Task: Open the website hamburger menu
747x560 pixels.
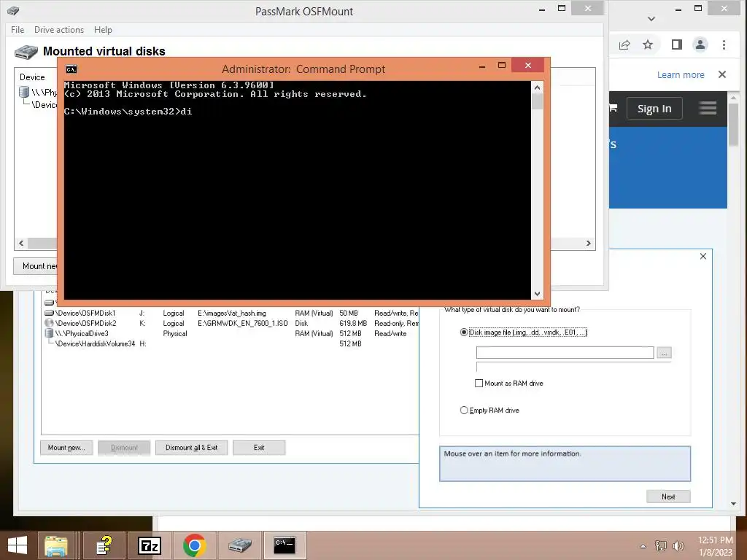Action: click(708, 108)
